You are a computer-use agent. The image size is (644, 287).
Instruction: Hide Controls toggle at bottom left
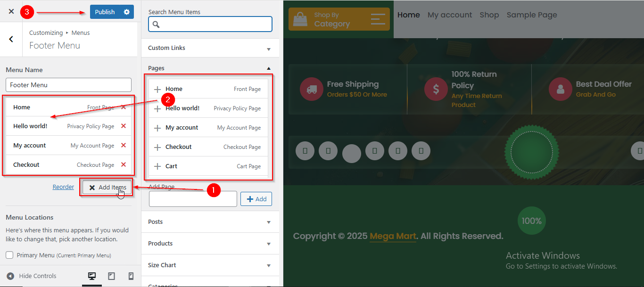click(31, 276)
